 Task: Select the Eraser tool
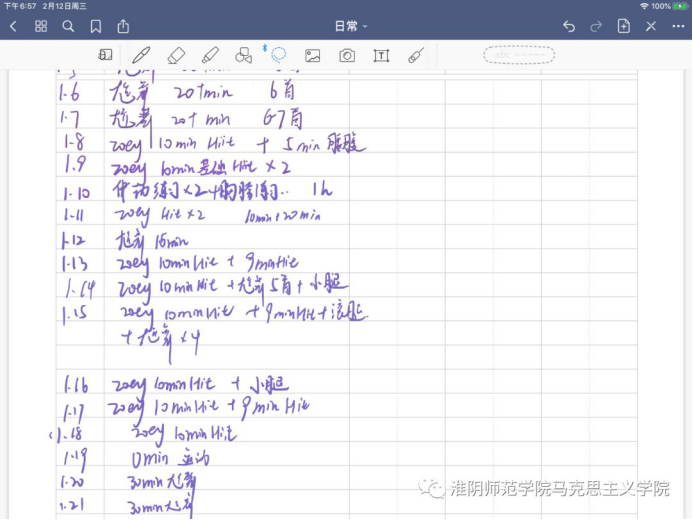click(176, 56)
